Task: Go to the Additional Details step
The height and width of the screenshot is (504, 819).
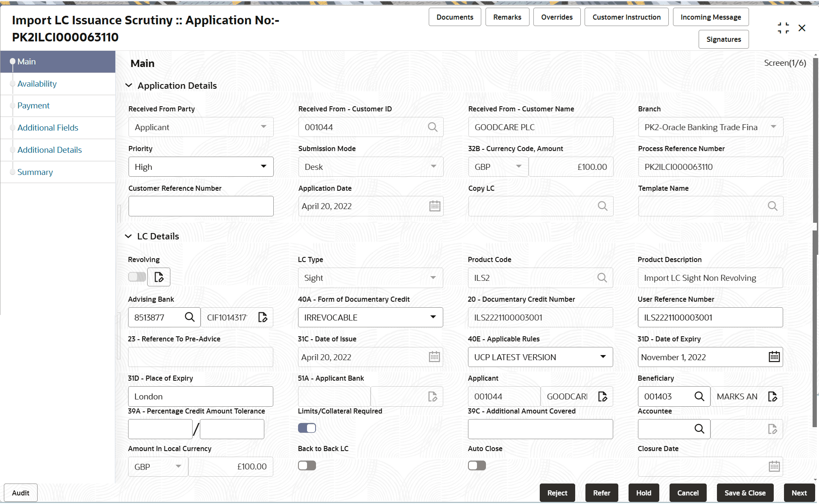Action: click(58, 150)
